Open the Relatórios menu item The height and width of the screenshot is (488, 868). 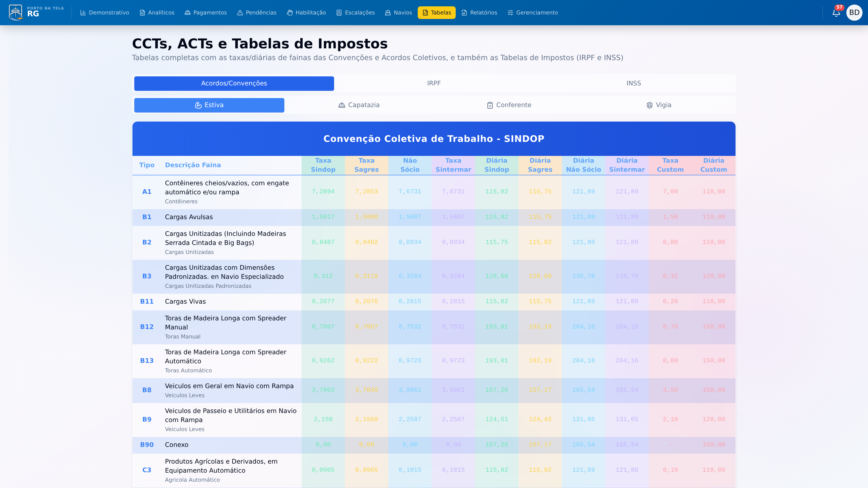click(479, 12)
